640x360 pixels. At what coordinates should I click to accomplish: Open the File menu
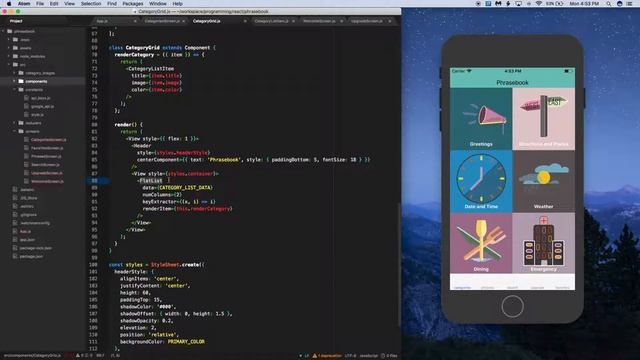point(40,4)
